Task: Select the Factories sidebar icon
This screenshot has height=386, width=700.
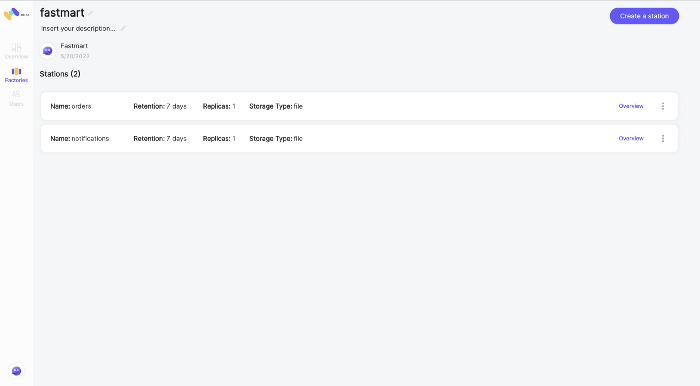Action: [x=17, y=71]
